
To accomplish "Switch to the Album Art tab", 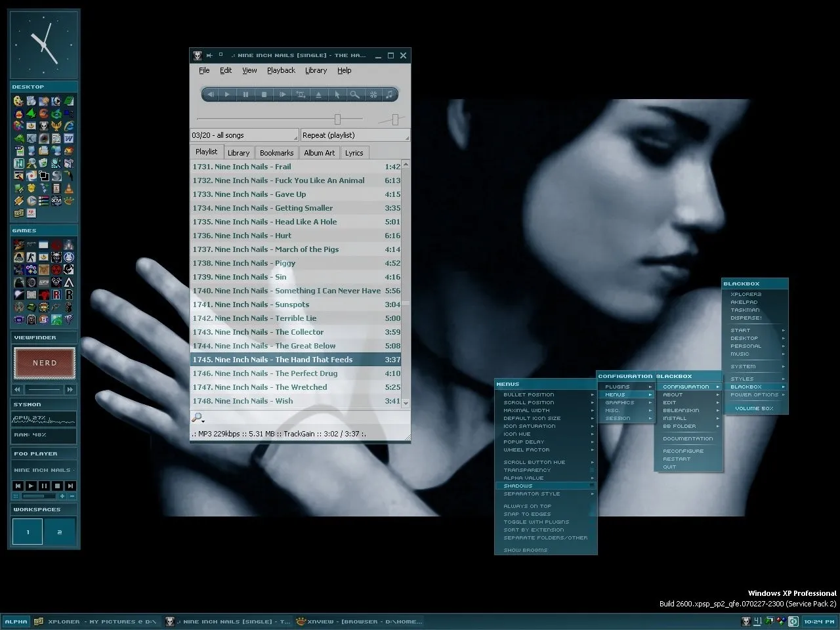I will click(x=319, y=152).
